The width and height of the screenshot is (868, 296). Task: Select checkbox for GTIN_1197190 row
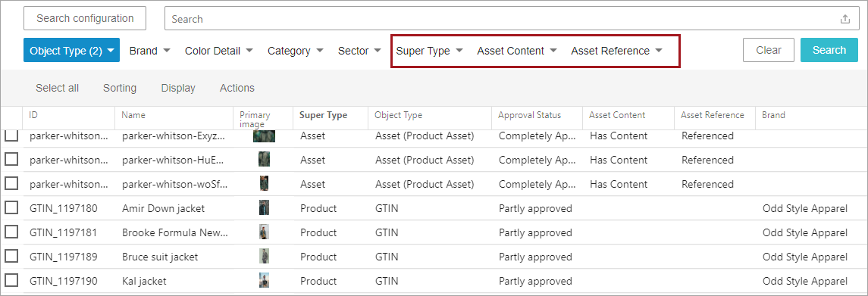11,281
